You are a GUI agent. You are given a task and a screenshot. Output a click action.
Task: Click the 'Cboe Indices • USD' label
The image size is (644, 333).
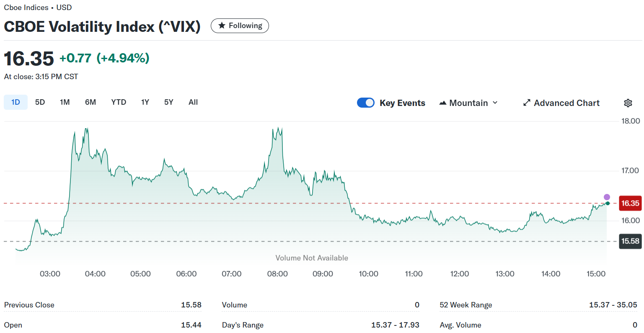(38, 8)
